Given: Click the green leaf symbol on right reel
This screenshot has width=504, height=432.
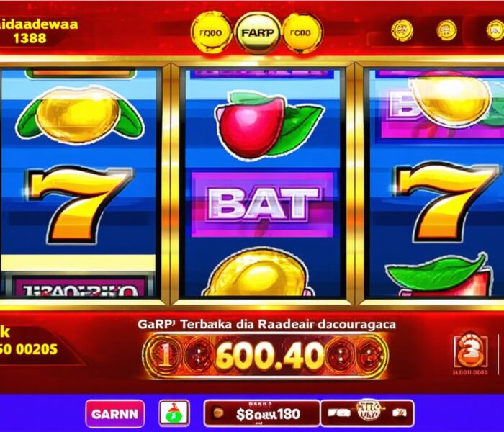Looking at the screenshot, I should (x=438, y=274).
